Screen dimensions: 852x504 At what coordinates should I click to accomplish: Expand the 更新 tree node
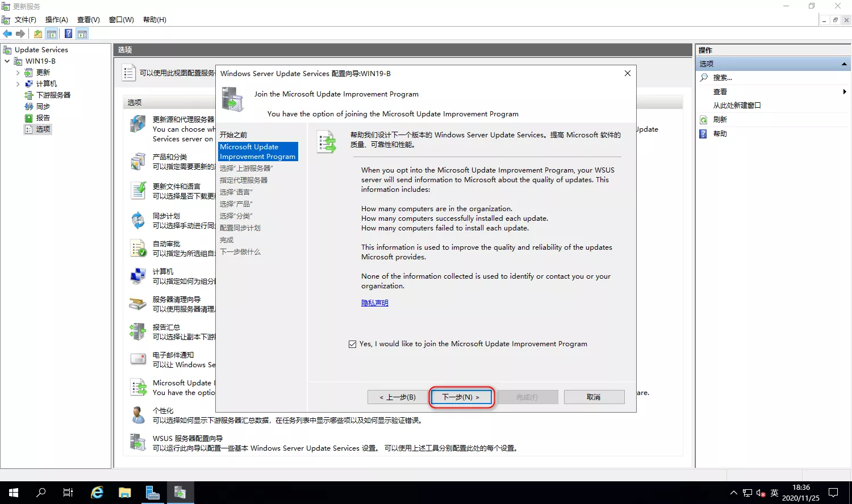18,73
